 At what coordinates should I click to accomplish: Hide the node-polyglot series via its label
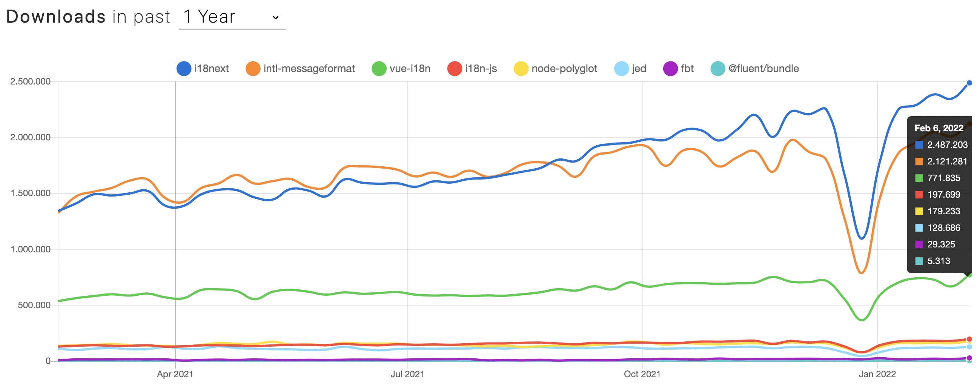coord(564,69)
